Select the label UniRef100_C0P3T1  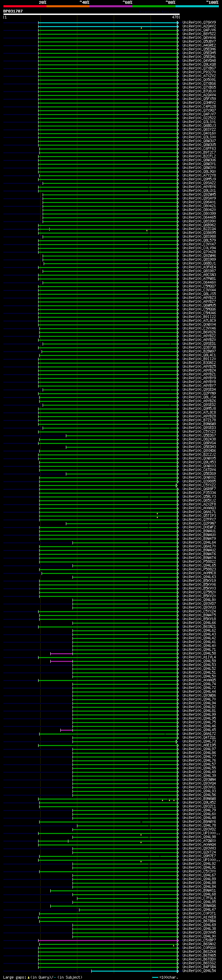click(199, 914)
